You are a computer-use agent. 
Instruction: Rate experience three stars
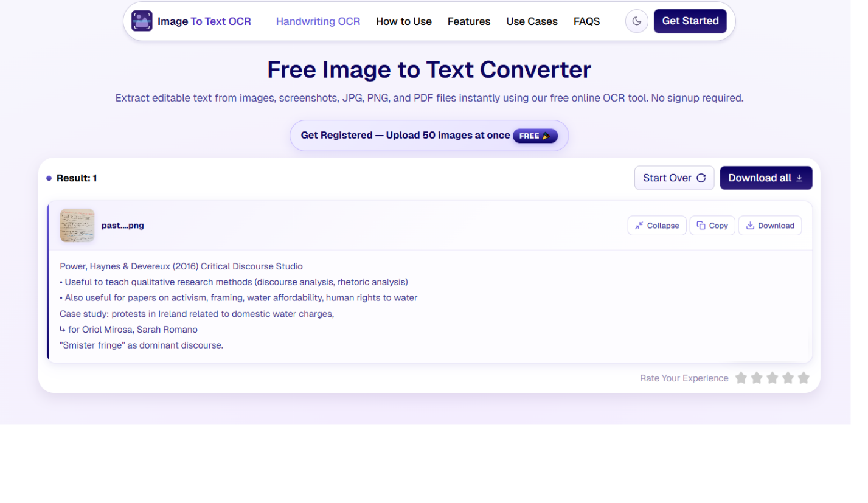click(x=773, y=378)
